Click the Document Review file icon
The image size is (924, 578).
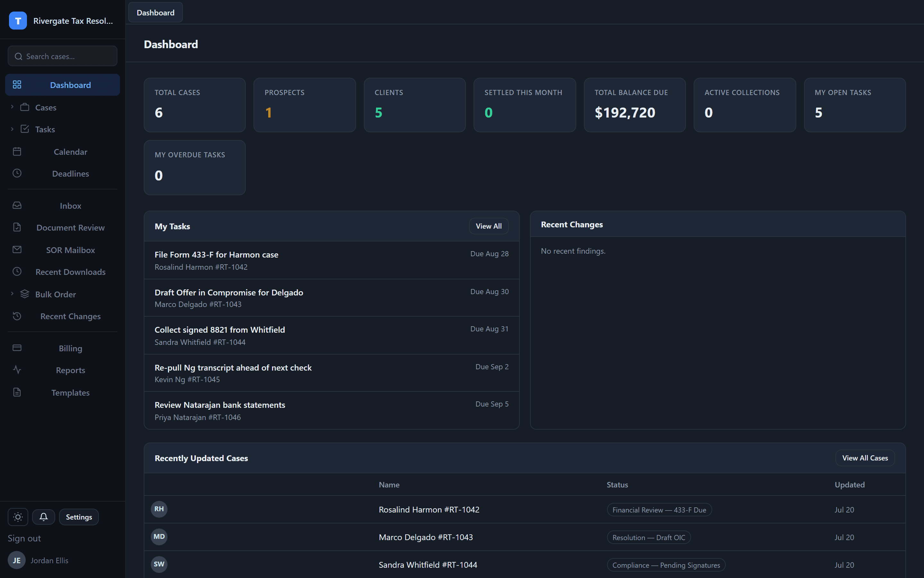[17, 227]
